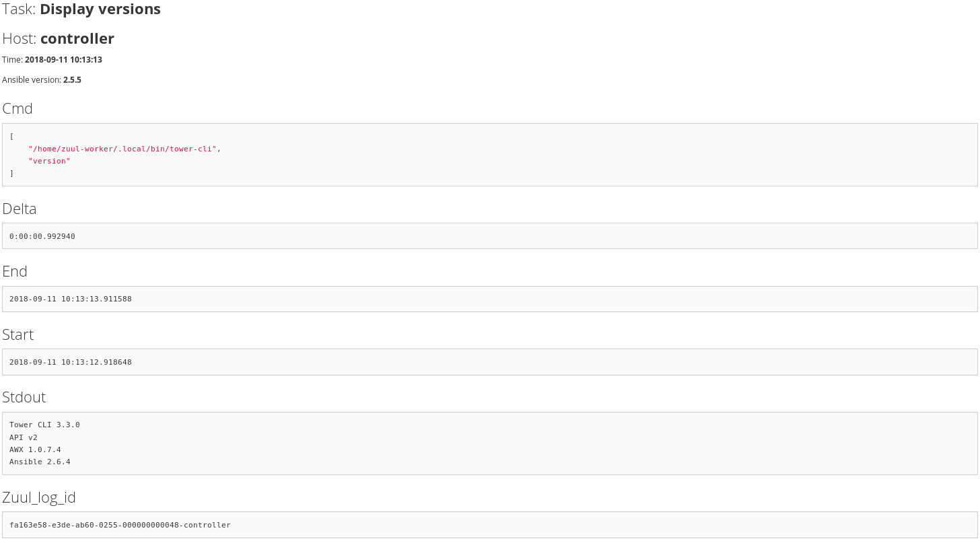Click the tower-cli path string in Cmd
980x543 pixels.
(x=124, y=149)
